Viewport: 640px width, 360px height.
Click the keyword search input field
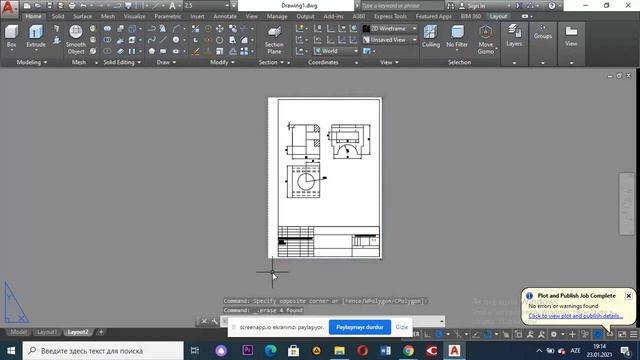click(402, 6)
